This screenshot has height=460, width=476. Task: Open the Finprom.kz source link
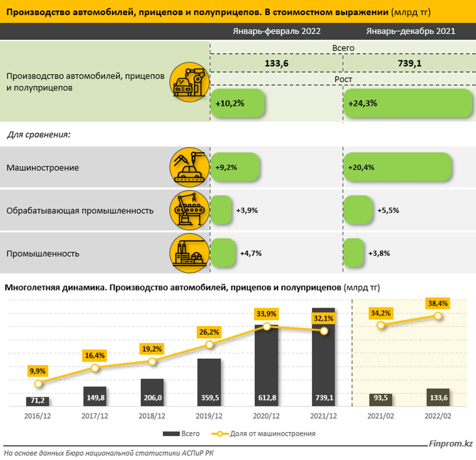pyautogui.click(x=450, y=443)
